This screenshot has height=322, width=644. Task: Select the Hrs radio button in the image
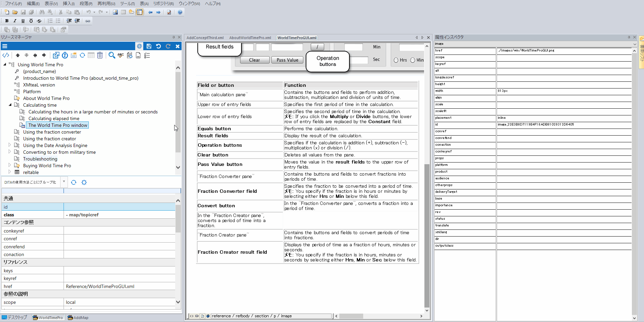click(396, 60)
